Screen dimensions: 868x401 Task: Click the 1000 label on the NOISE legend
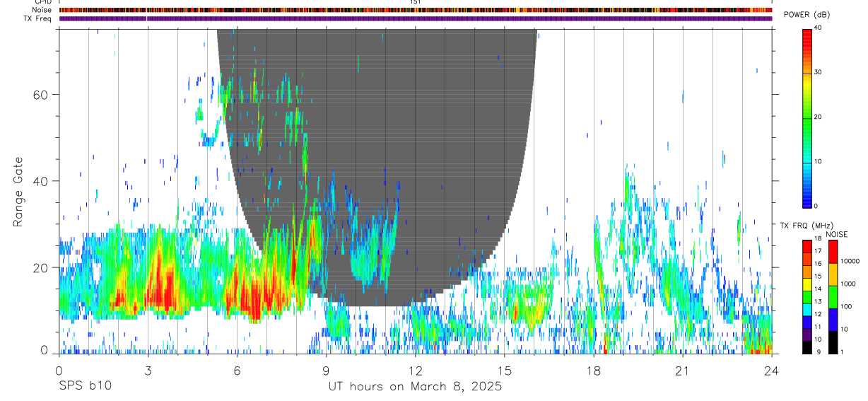coord(848,284)
